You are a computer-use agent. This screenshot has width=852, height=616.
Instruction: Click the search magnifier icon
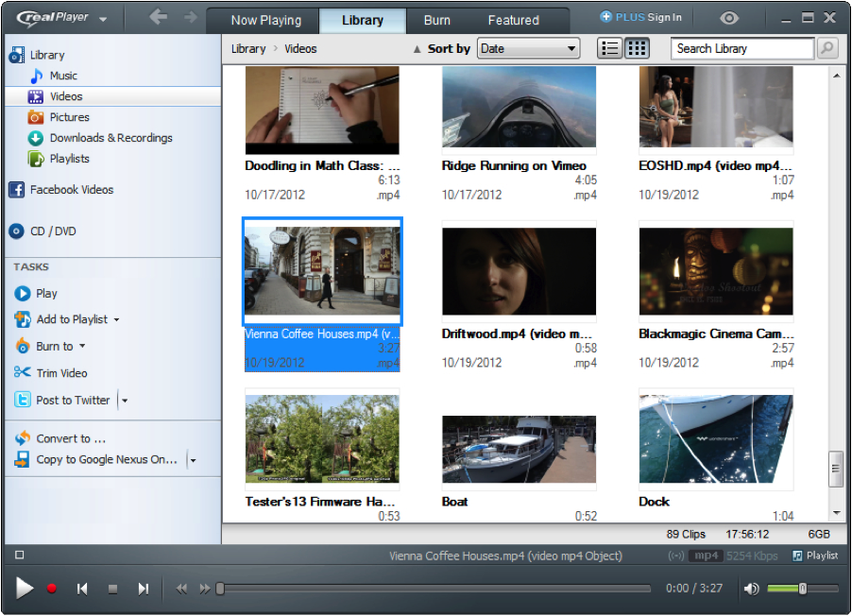(x=827, y=48)
